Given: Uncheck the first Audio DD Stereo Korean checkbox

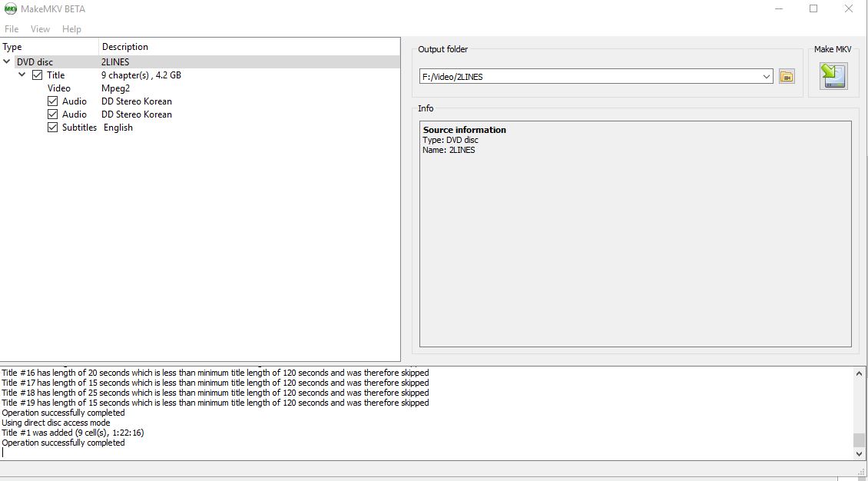Looking at the screenshot, I should coord(52,101).
